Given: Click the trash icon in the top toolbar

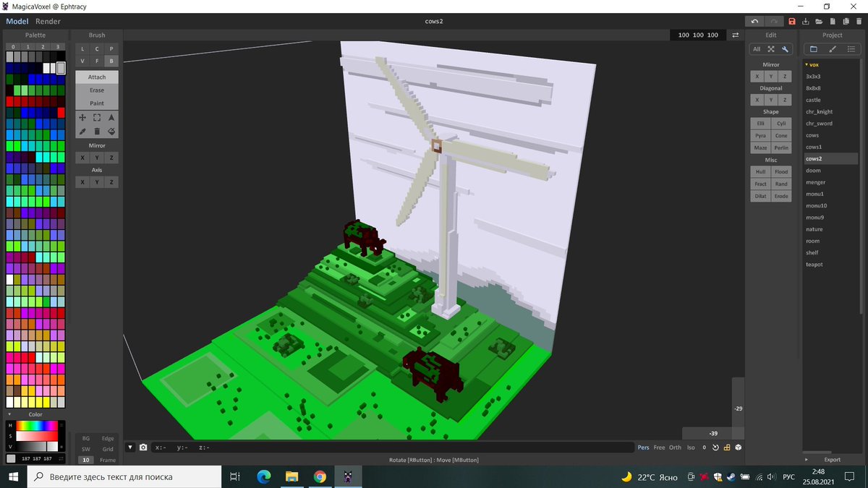Looking at the screenshot, I should (860, 22).
